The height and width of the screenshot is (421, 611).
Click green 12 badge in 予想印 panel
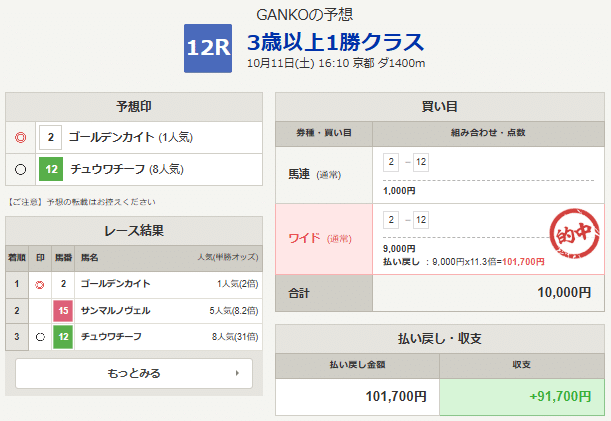(x=51, y=169)
